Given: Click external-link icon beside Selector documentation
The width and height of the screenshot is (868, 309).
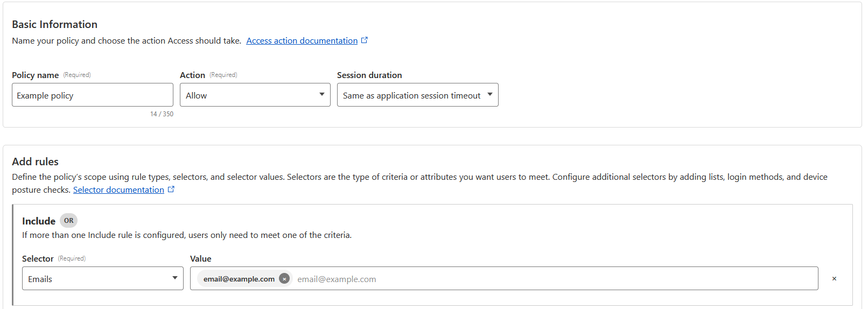Looking at the screenshot, I should 171,189.
